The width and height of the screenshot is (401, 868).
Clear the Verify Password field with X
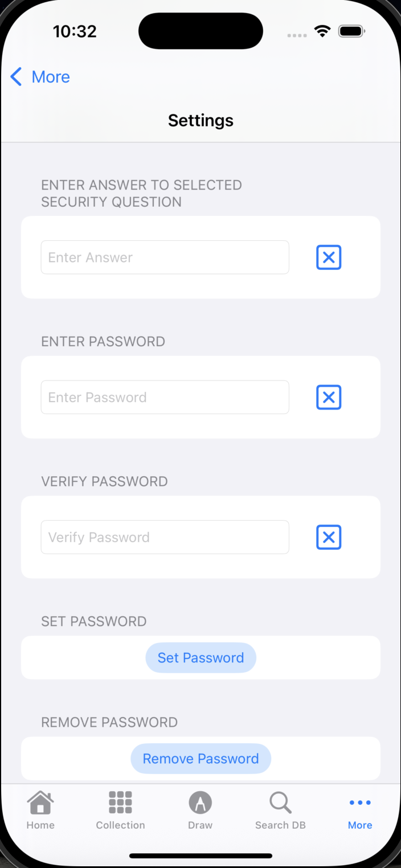329,538
